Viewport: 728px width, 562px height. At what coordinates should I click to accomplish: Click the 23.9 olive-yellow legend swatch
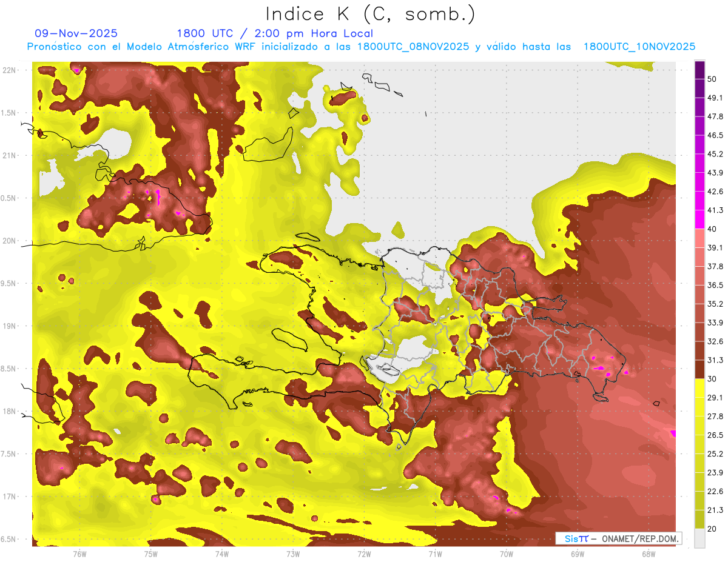[699, 463]
